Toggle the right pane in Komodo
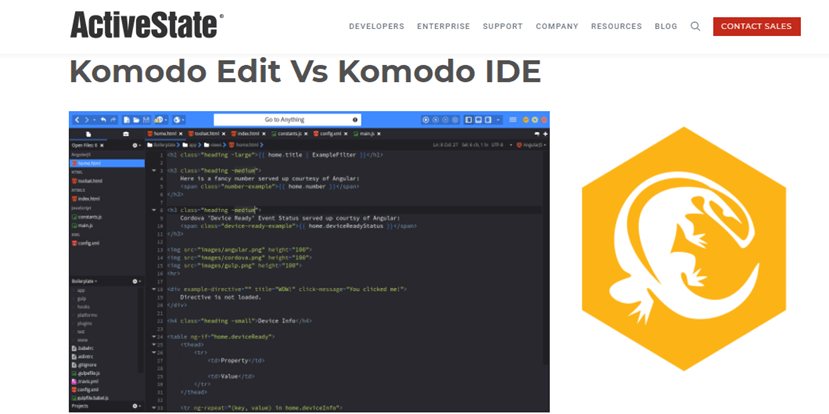Screen dimensions: 829x414 tap(488, 120)
